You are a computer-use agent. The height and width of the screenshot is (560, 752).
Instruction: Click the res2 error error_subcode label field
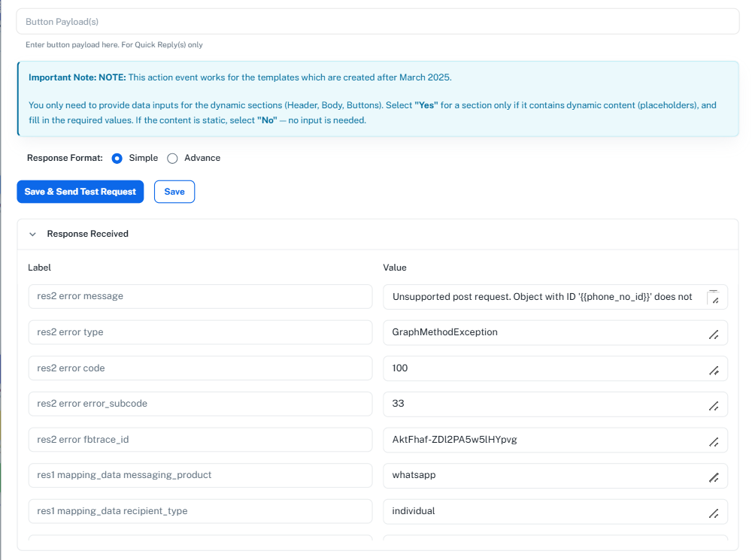point(200,404)
